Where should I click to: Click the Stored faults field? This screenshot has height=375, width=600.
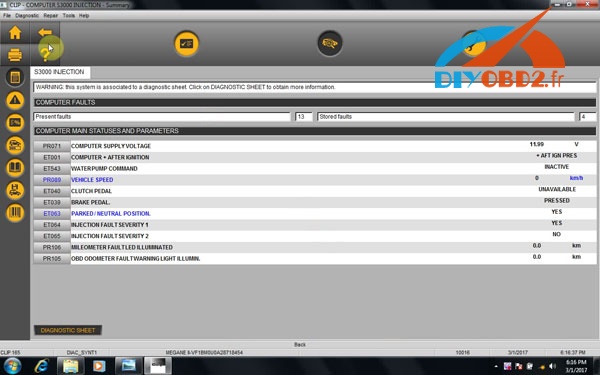pyautogui.click(x=446, y=117)
